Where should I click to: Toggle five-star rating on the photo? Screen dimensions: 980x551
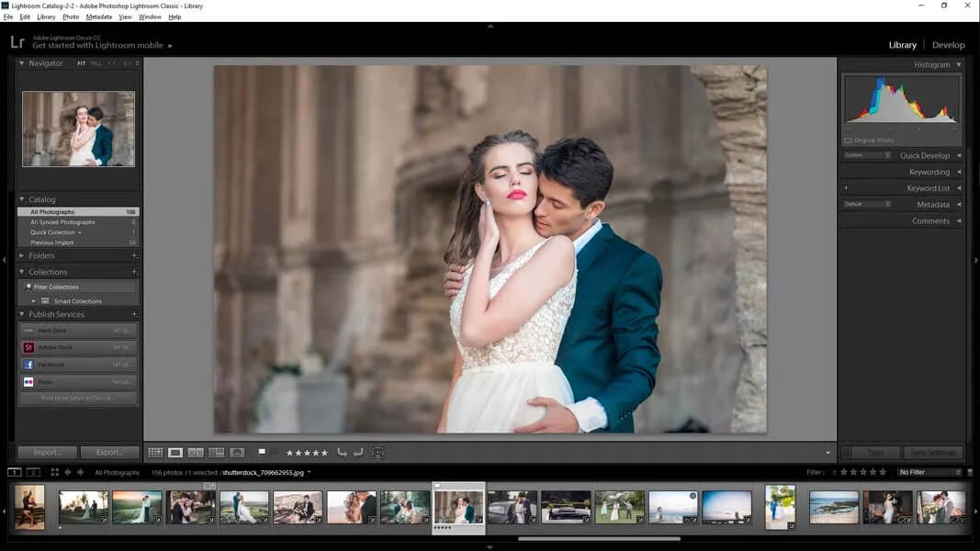[x=323, y=452]
